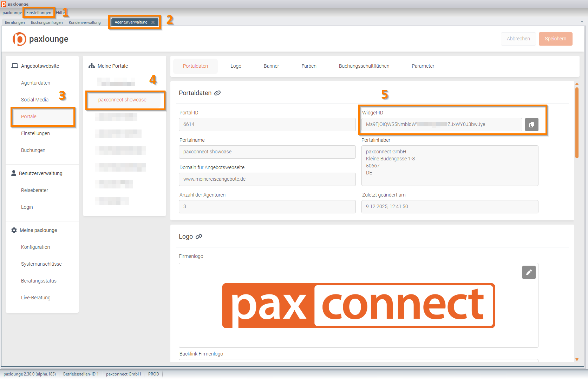Open the Farben section tab

point(309,66)
